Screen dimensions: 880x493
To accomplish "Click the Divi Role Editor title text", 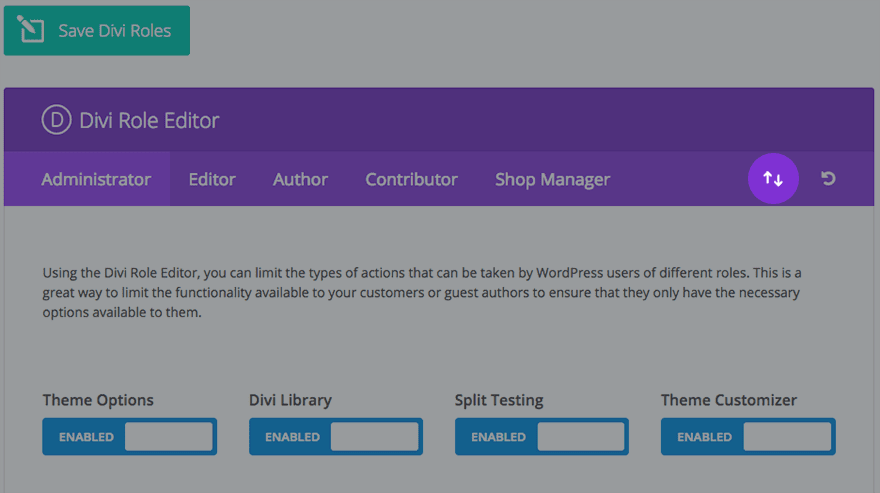I will (x=149, y=121).
